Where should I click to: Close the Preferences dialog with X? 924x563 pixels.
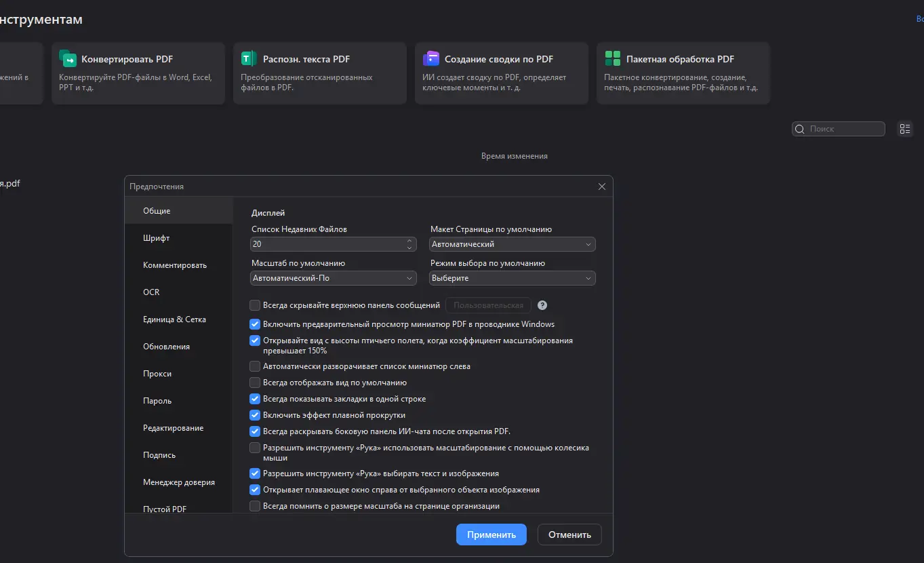pos(601,187)
